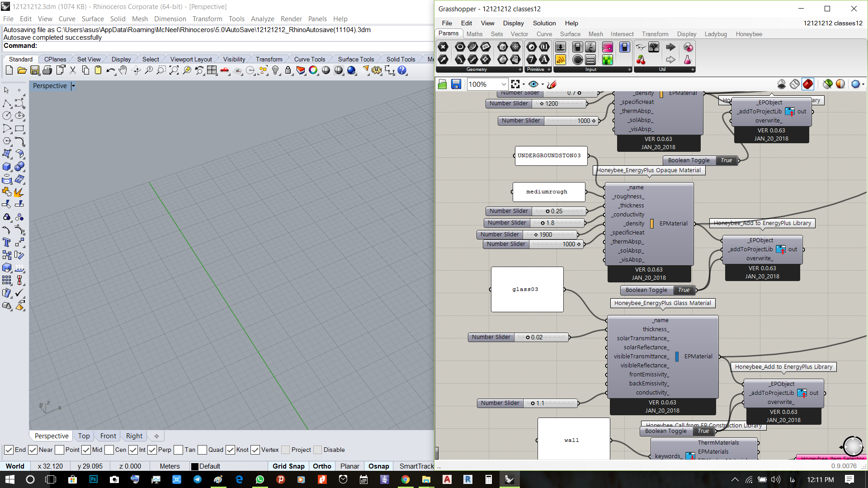Enable the Cen osnap checkbox
868x488 pixels.
pyautogui.click(x=109, y=450)
